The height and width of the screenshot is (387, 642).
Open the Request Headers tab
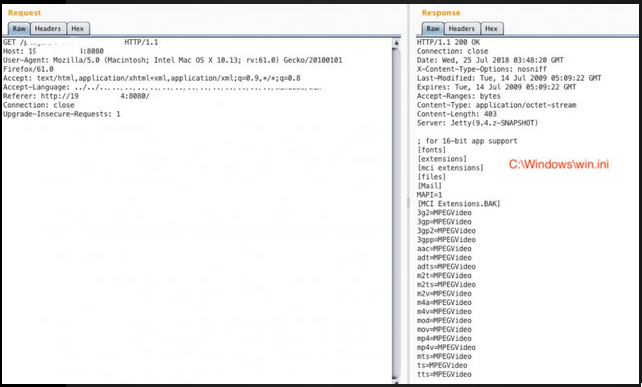(x=48, y=29)
